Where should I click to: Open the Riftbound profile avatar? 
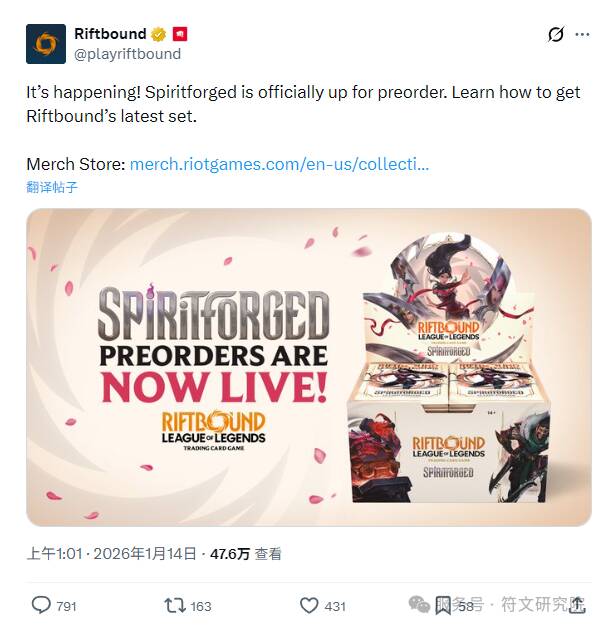(x=46, y=44)
